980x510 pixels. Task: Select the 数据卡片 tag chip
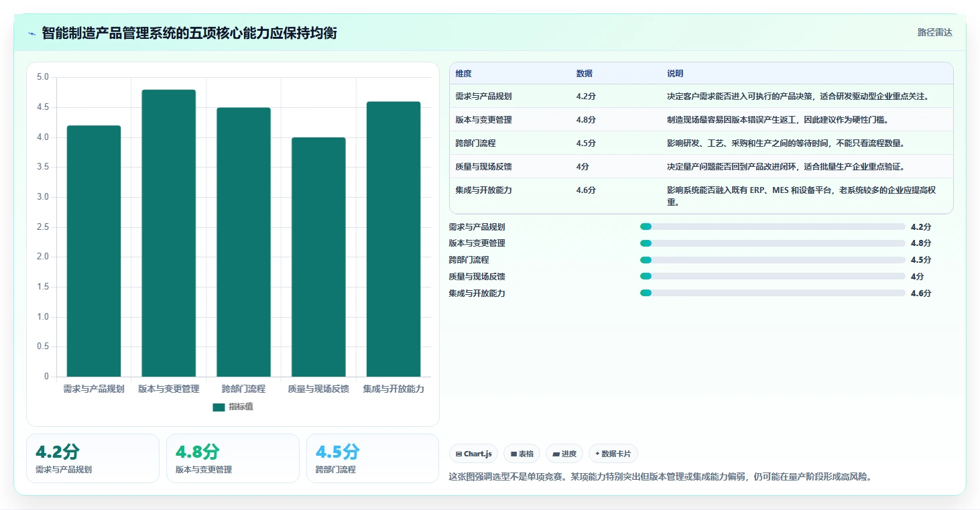613,454
